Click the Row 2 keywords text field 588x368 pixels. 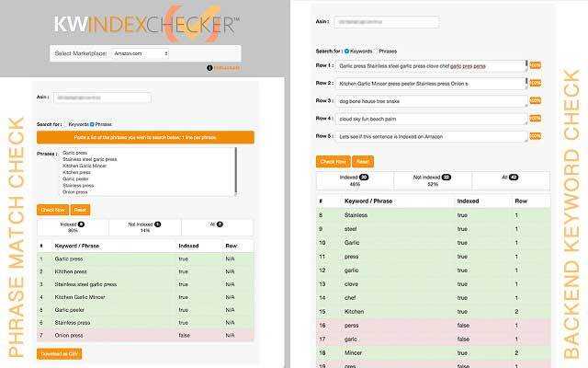point(431,84)
